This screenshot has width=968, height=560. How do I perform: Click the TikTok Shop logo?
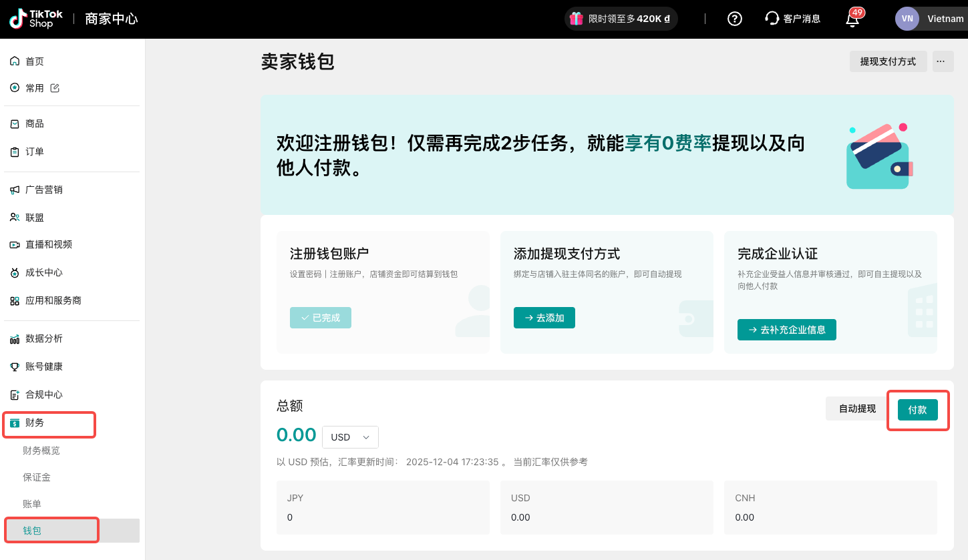(x=36, y=19)
